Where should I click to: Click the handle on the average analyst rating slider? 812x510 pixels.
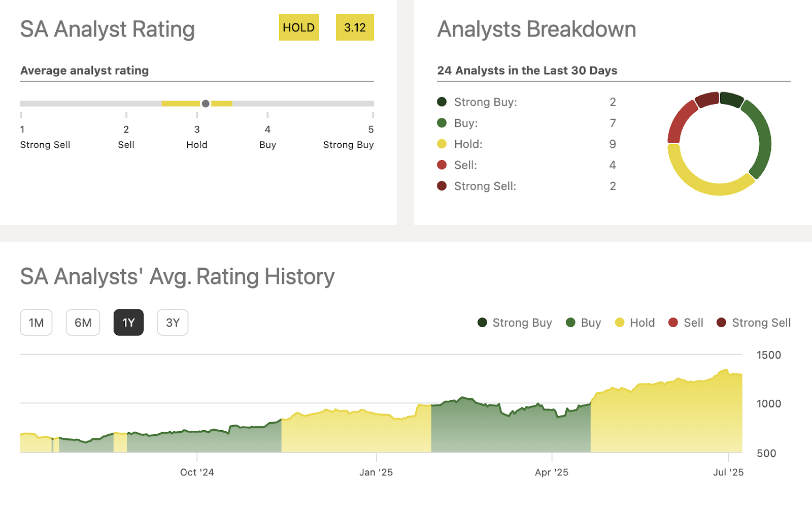tap(206, 103)
